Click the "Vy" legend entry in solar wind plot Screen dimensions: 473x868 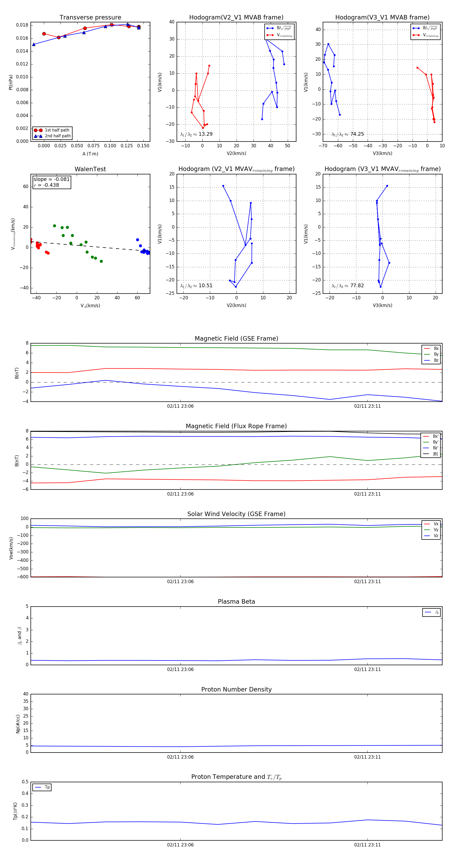tap(431, 530)
